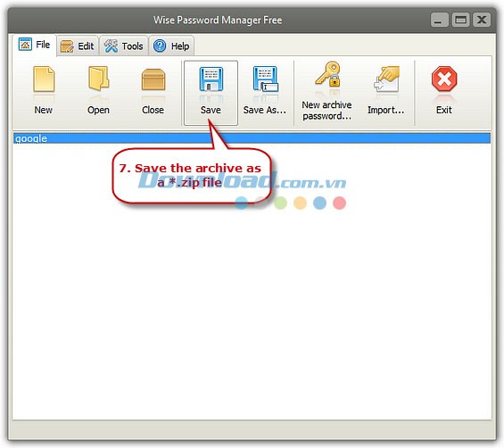Image resolution: width=504 pixels, height=448 pixels.
Task: Minimize the Wise Password Manager window
Action: click(439, 20)
